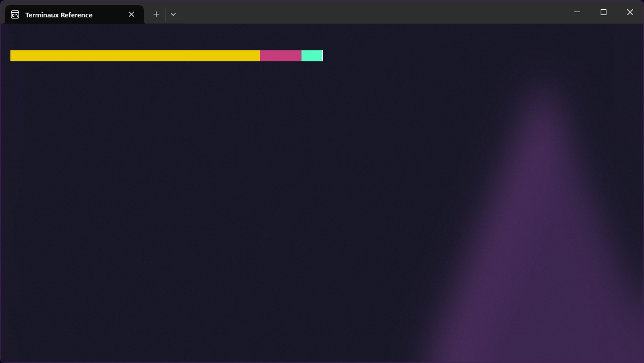Maximize the terminal window
The height and width of the screenshot is (363, 644).
click(603, 12)
